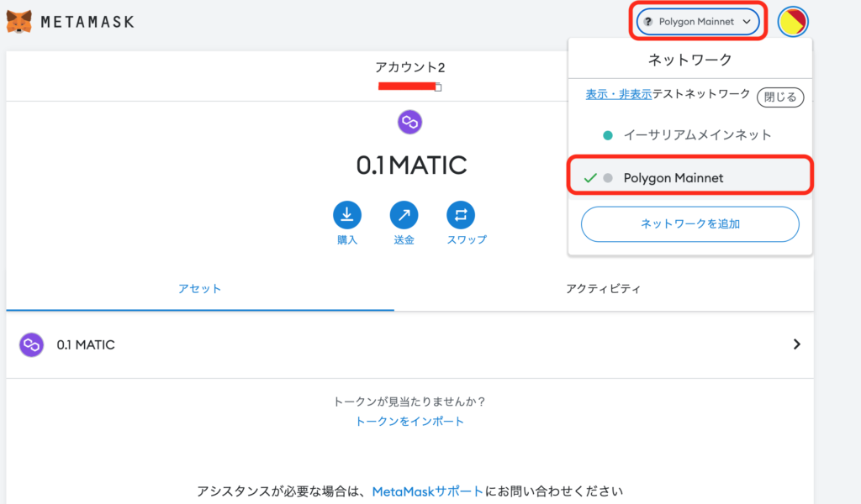Screen dimensions: 861x504
Task: Click the トークンが見当たりませんか？ text
Action: pyautogui.click(x=409, y=402)
